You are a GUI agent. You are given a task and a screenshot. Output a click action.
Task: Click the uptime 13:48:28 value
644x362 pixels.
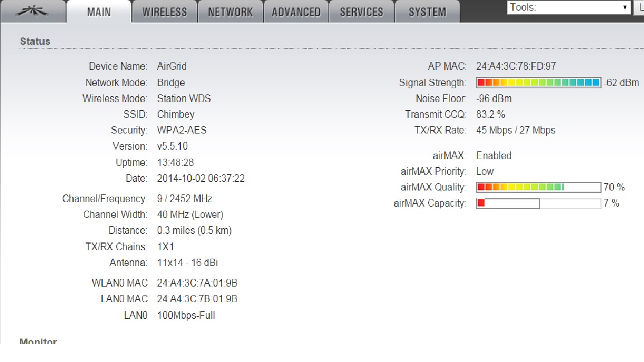(x=176, y=163)
